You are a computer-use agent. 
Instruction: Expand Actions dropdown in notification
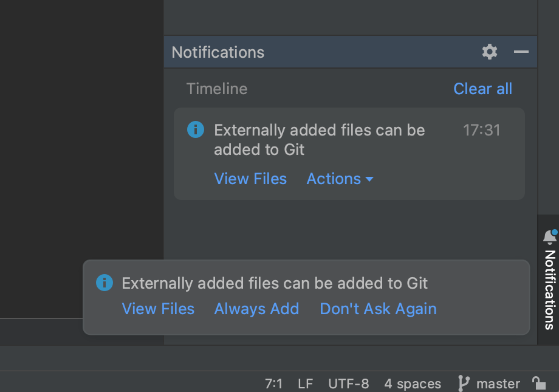[x=340, y=179]
